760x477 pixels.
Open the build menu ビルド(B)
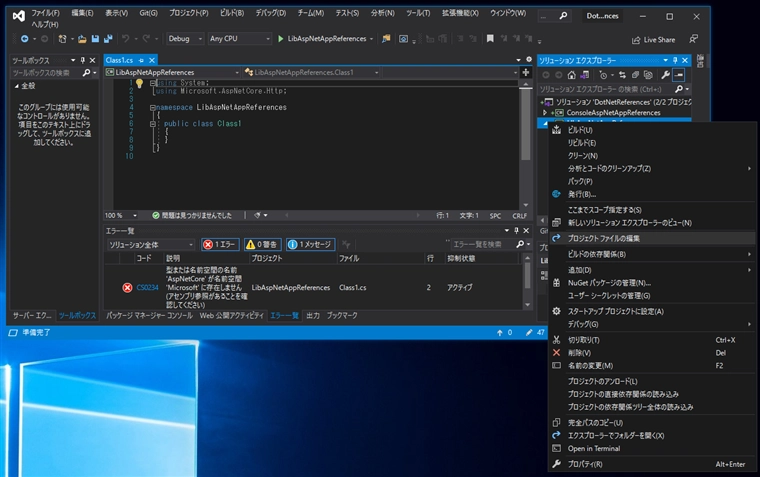[x=232, y=13]
